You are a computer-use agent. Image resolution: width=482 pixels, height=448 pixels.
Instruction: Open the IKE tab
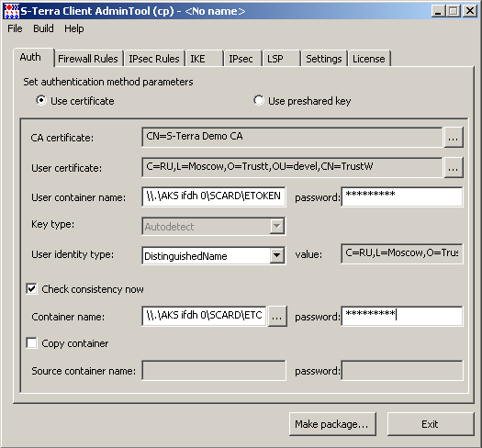click(204, 59)
